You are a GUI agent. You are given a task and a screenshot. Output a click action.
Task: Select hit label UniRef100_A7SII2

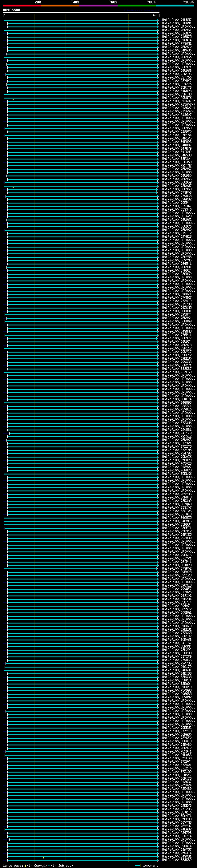point(177,233)
